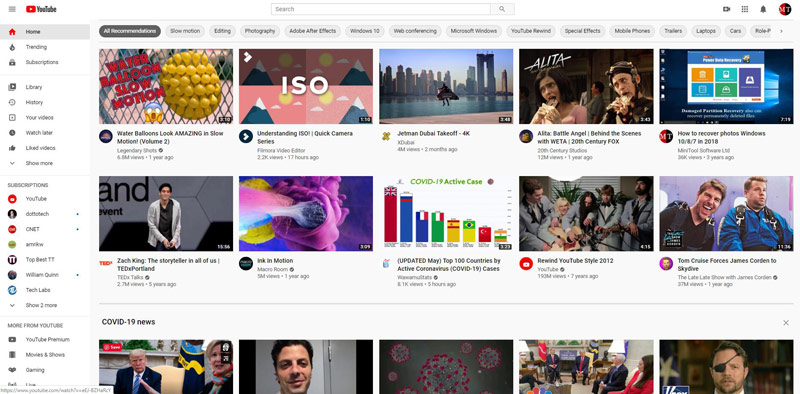Open the hamburger guide menu

[12, 9]
